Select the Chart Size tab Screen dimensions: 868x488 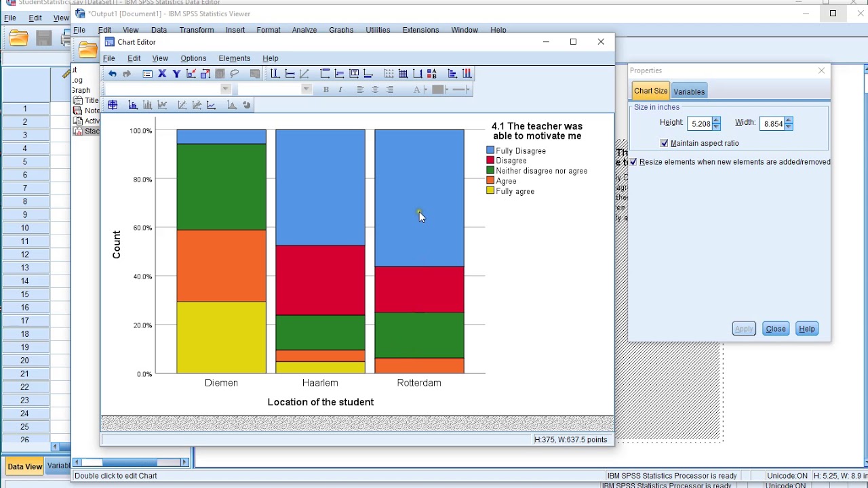tap(650, 91)
